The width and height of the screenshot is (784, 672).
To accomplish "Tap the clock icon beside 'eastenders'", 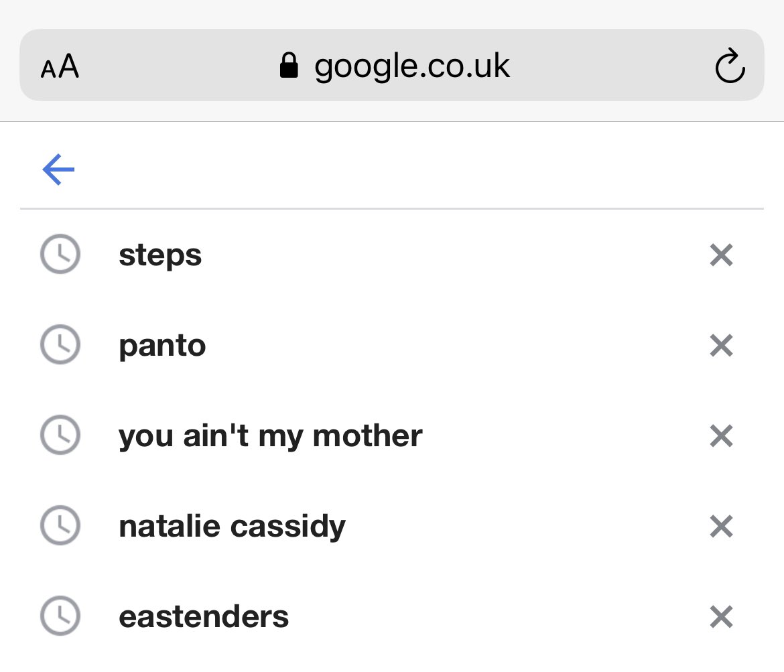I will (60, 616).
